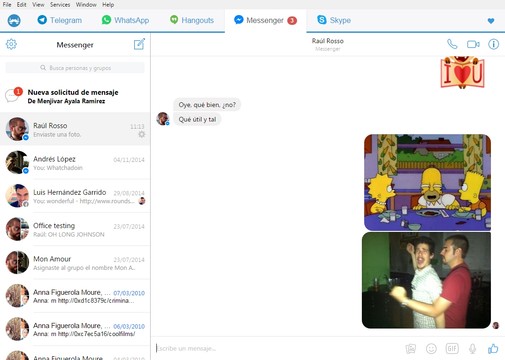Switch to the Telegram tab

tap(60, 20)
